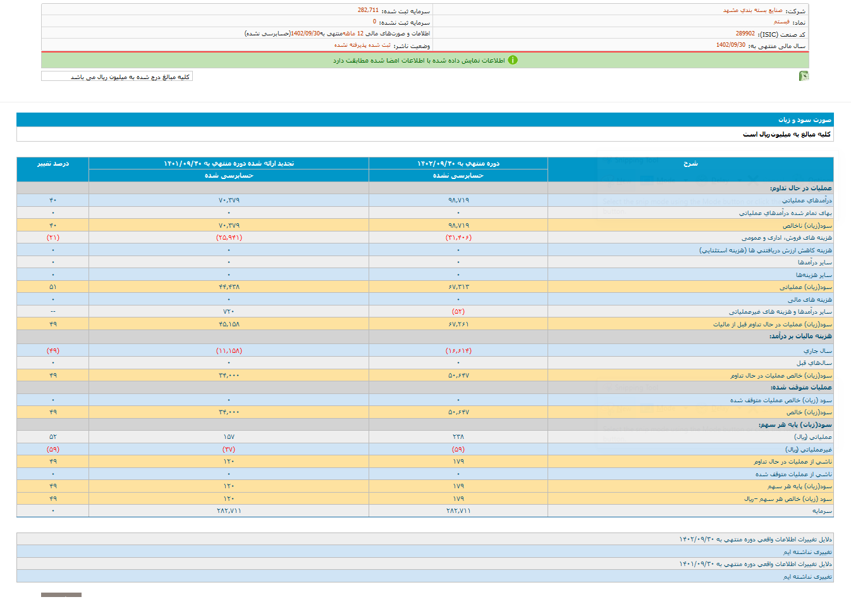Click the شرح column header
Screen dimensions: 851x616
(690, 164)
